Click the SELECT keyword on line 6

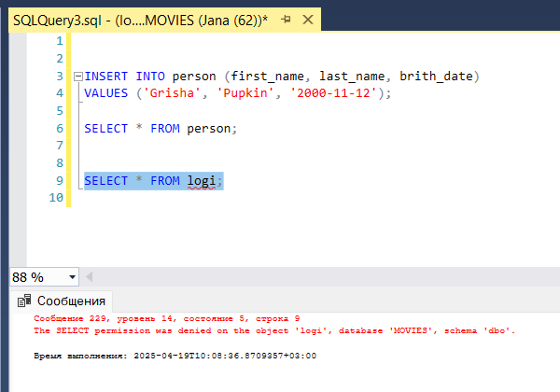(x=105, y=129)
